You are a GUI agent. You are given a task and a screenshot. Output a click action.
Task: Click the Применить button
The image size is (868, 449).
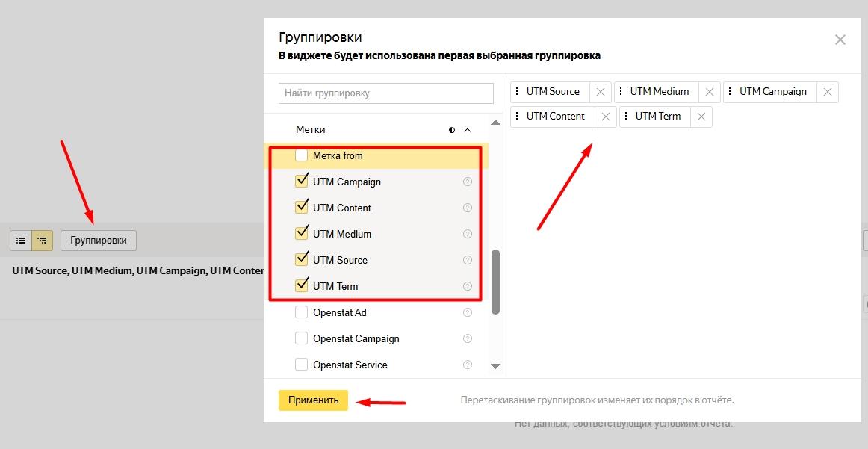point(313,400)
